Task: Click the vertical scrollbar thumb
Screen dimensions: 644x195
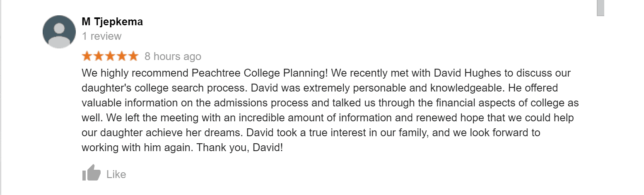Action: coord(600,7)
